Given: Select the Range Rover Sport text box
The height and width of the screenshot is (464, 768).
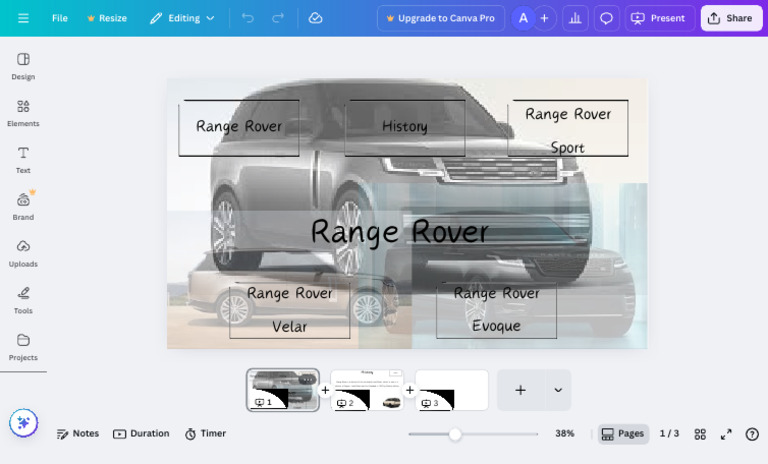Looking at the screenshot, I should tap(568, 128).
